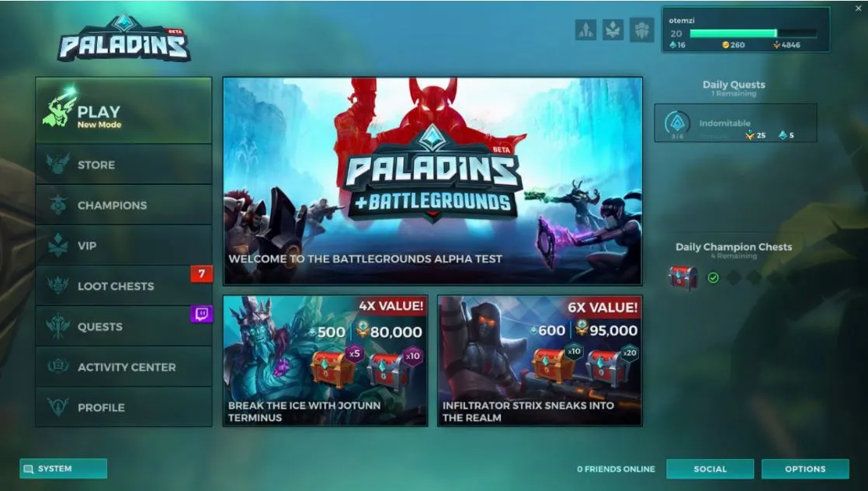Click the experience level progress bar
868x491 pixels.
(753, 33)
